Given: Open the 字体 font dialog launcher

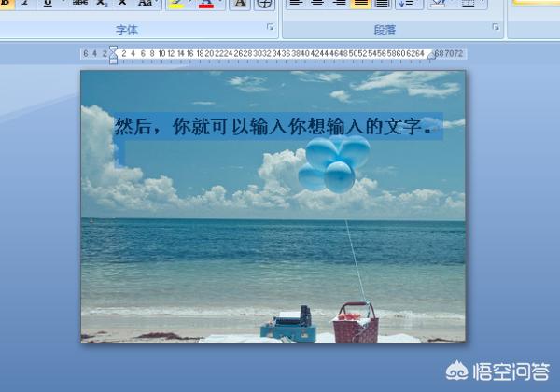Looking at the screenshot, I should pos(271,29).
